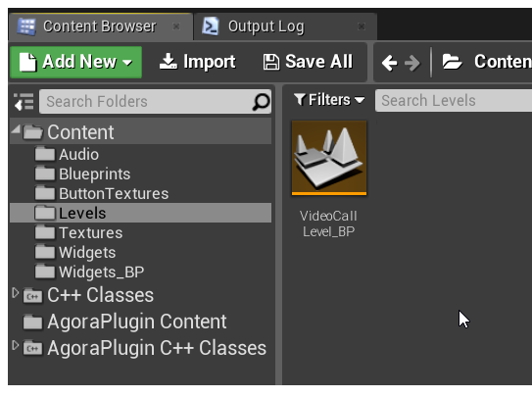Go back with the left arrow
Screen dimensions: 532x397
(x=389, y=63)
